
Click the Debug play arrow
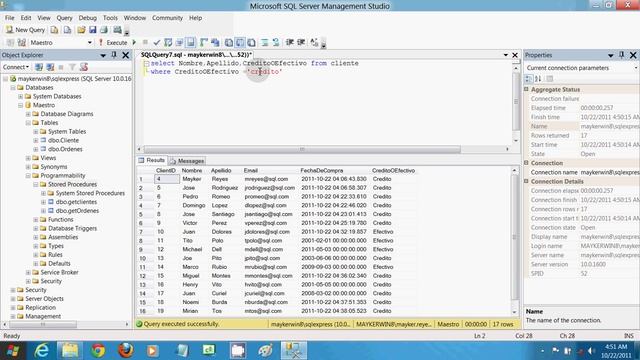click(134, 42)
